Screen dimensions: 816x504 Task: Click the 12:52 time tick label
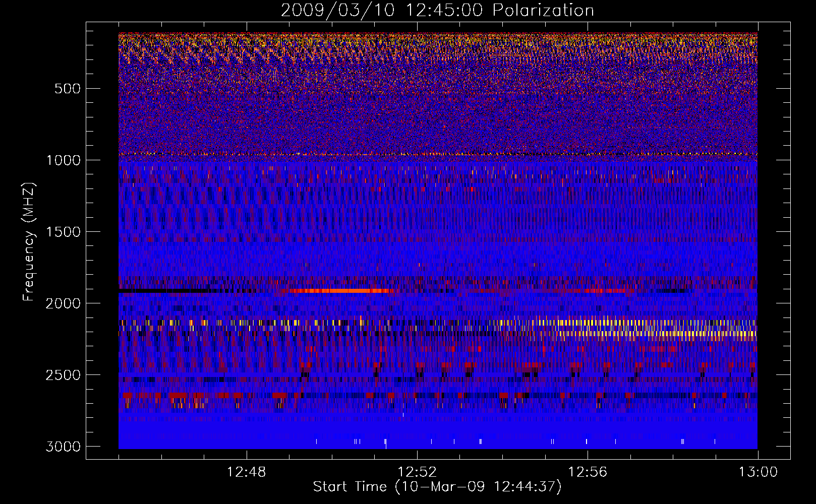(x=417, y=472)
